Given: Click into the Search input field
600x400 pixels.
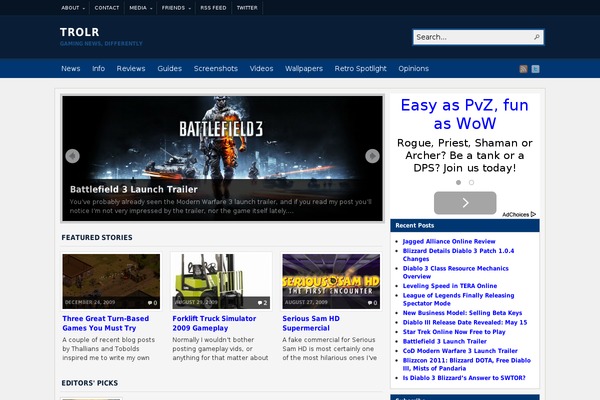Looking at the screenshot, I should 473,37.
